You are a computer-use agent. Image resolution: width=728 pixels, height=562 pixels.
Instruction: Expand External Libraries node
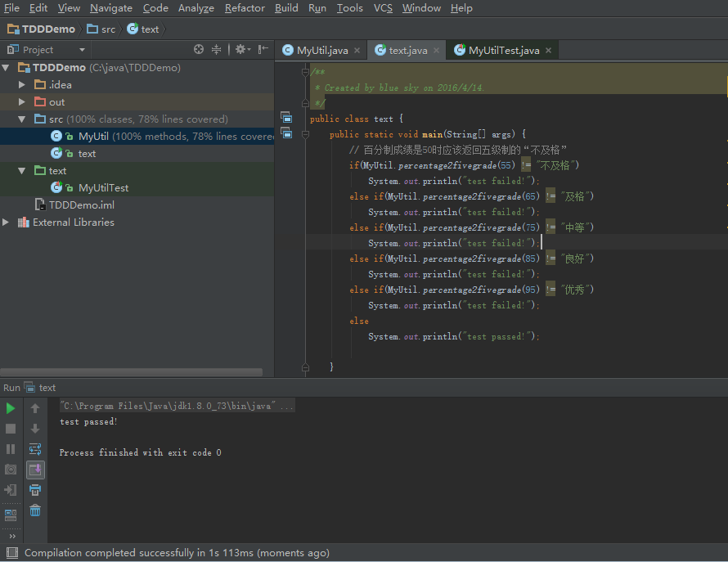tap(6, 223)
